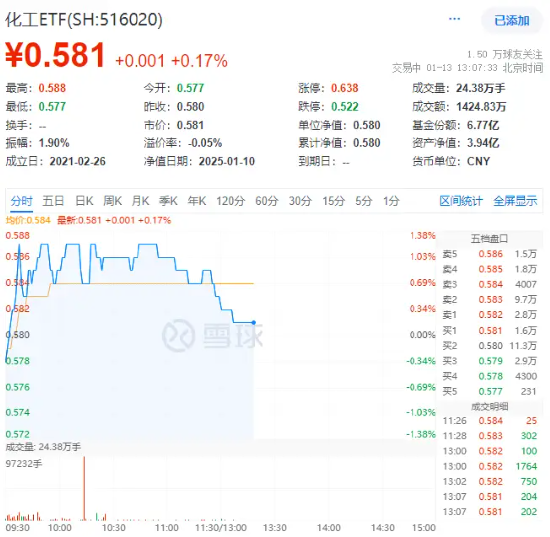Image resolution: width=550 pixels, height=537 pixels.
Task: Click the tall volume spike bar
Action: [84, 488]
